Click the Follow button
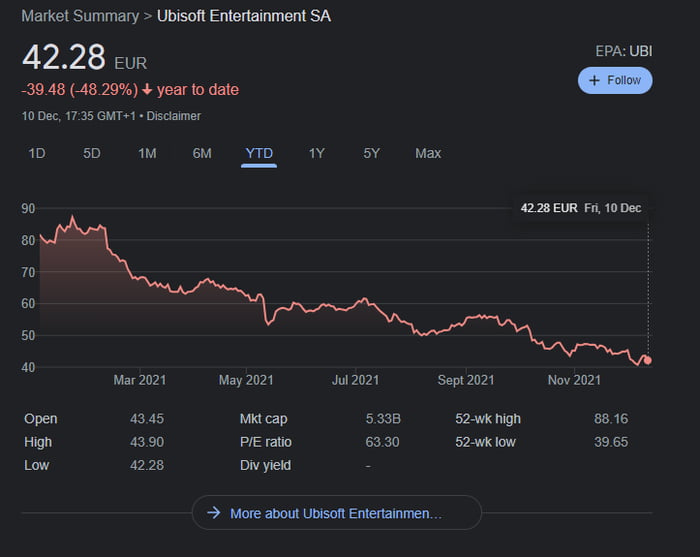This screenshot has height=557, width=700. point(615,80)
